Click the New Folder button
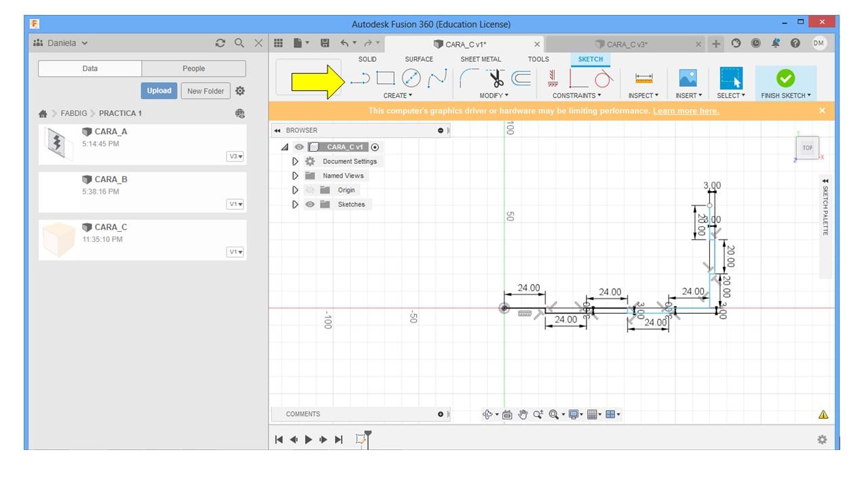 205,91
